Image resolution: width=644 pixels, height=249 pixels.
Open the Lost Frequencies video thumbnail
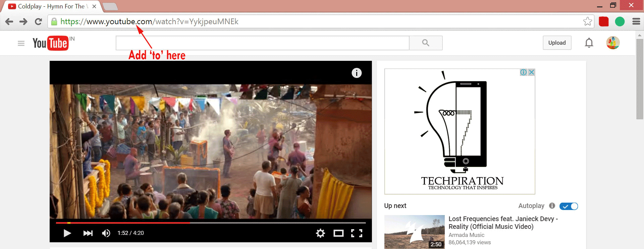point(415,232)
